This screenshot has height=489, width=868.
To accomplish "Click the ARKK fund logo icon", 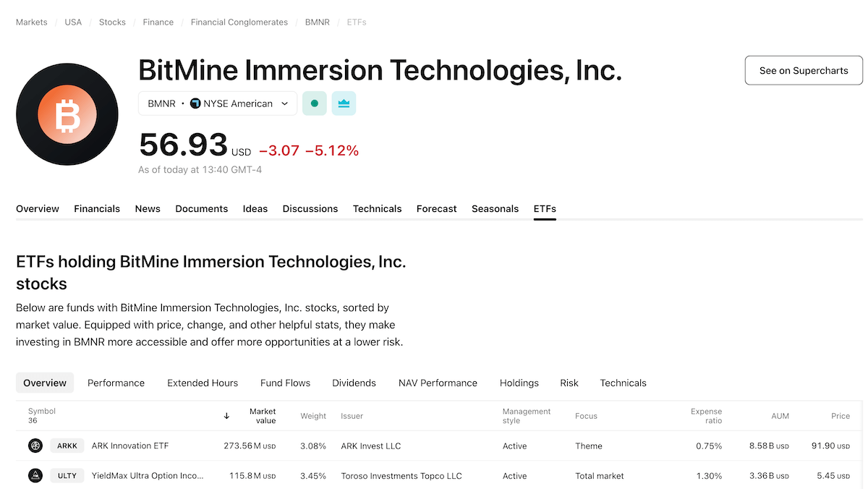I will 35,446.
